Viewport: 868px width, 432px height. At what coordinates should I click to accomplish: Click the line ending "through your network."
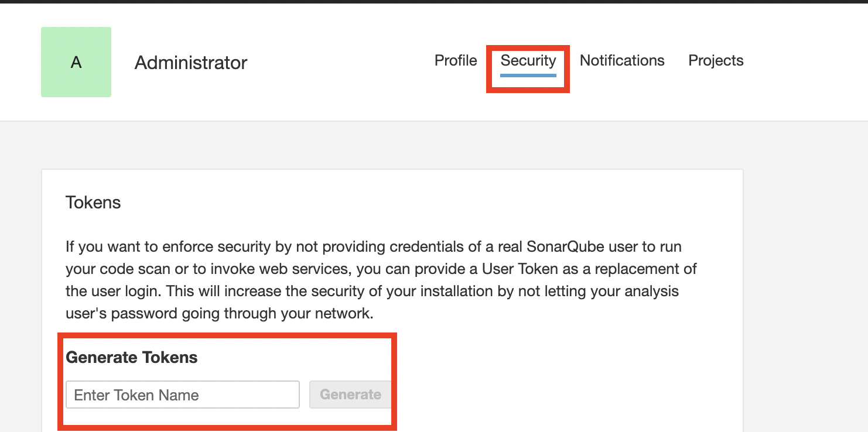coord(219,313)
